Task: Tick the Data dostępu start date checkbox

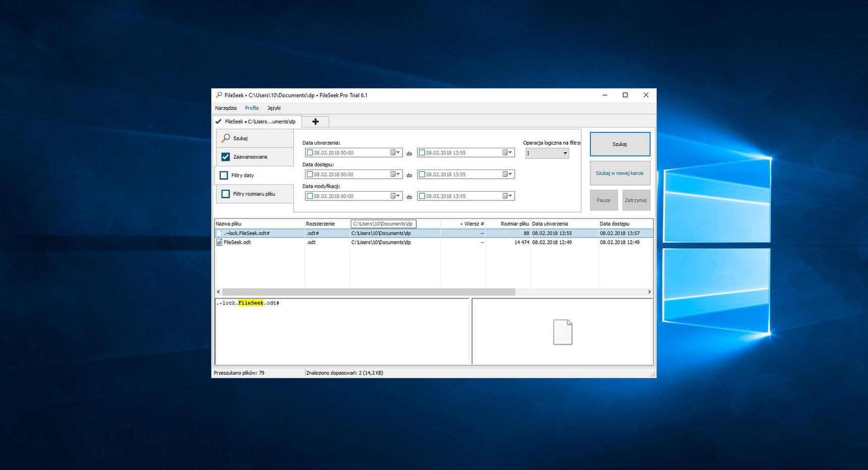Action: coord(310,174)
